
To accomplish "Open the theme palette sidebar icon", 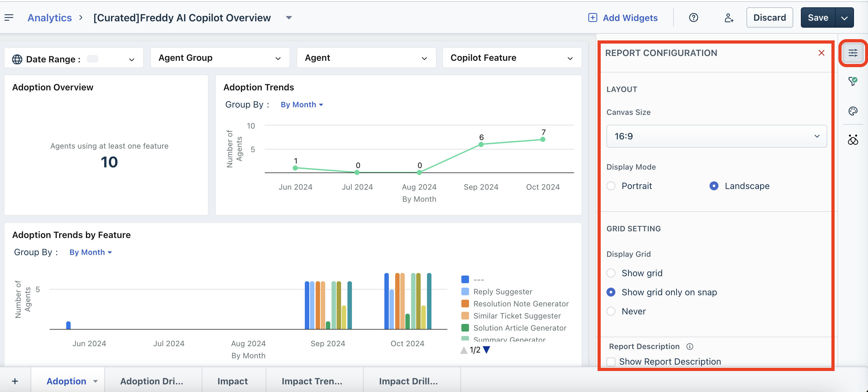I will point(852,111).
